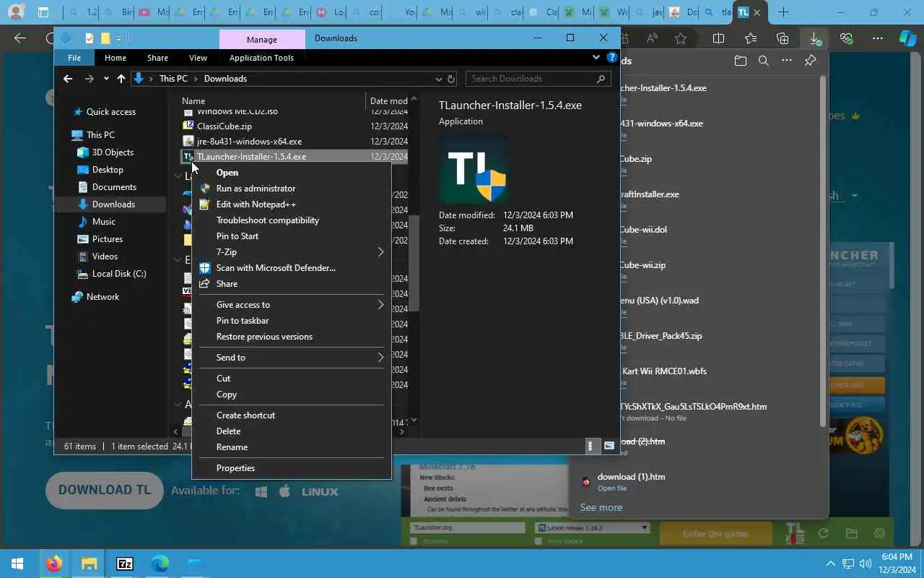Image resolution: width=924 pixels, height=578 pixels.
Task: Open File Explorer help question mark icon
Action: (611, 57)
